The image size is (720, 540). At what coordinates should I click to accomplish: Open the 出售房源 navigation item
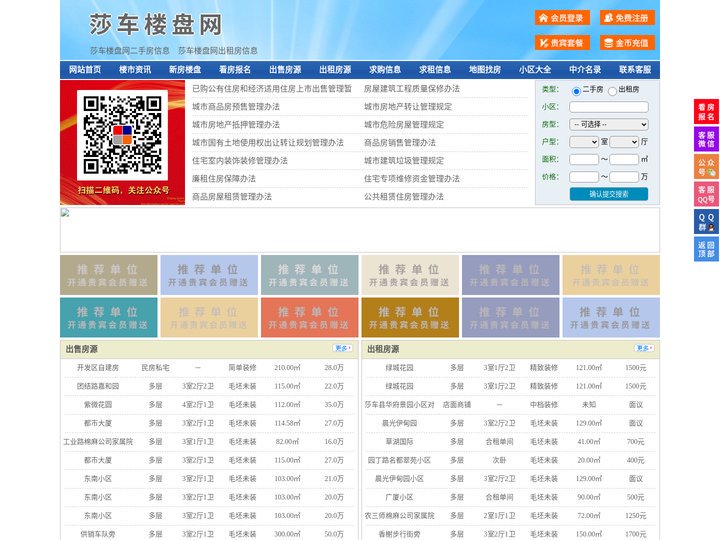tap(285, 70)
